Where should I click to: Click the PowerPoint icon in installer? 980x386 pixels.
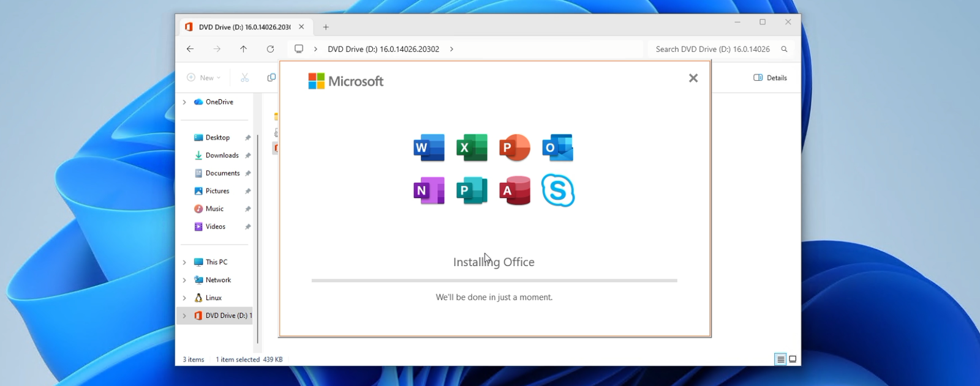click(514, 147)
